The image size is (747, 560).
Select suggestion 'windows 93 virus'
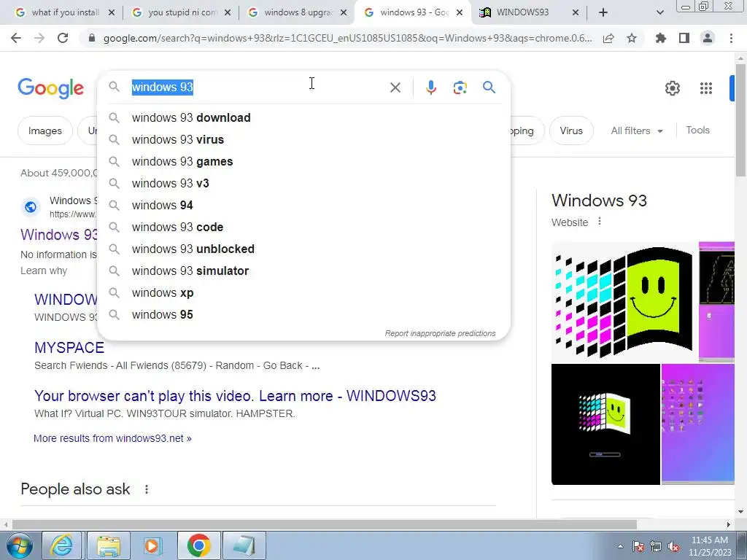303,139
